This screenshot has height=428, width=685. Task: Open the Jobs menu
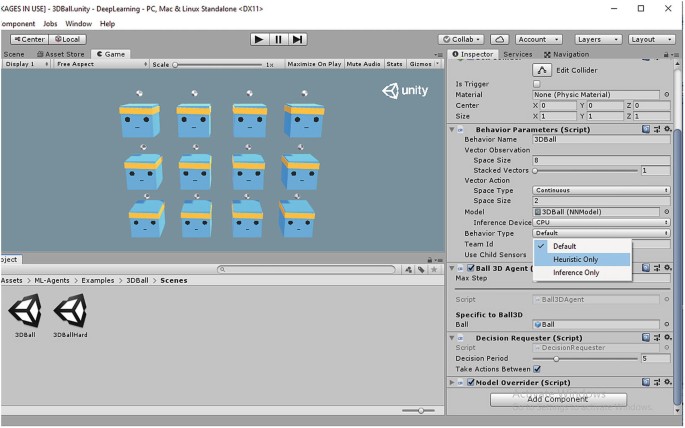point(50,24)
